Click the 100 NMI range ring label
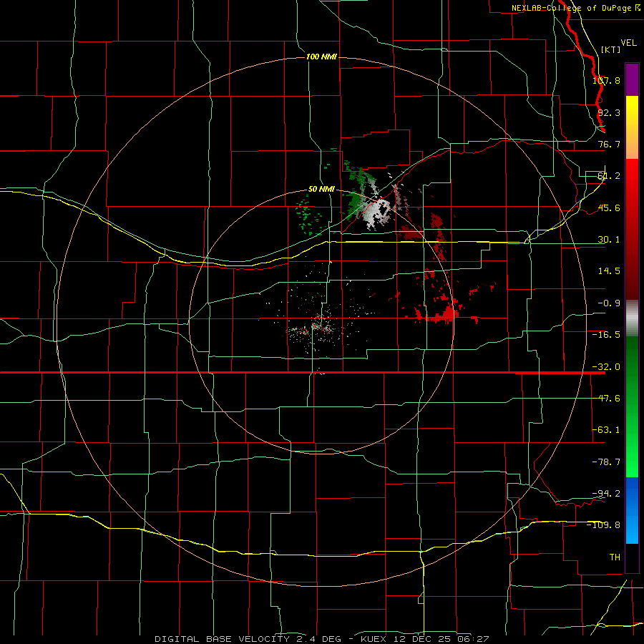 pyautogui.click(x=321, y=57)
